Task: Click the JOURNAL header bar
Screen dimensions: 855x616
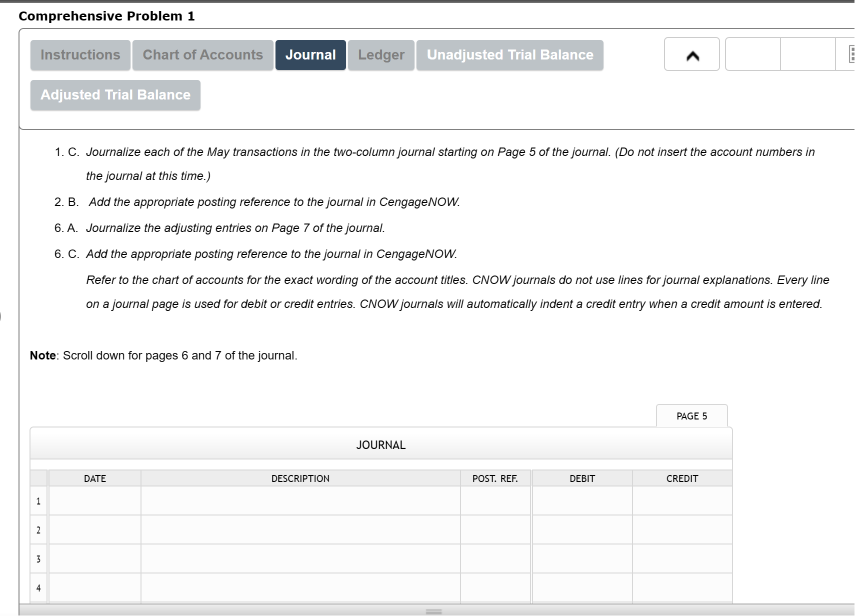Action: tap(380, 444)
